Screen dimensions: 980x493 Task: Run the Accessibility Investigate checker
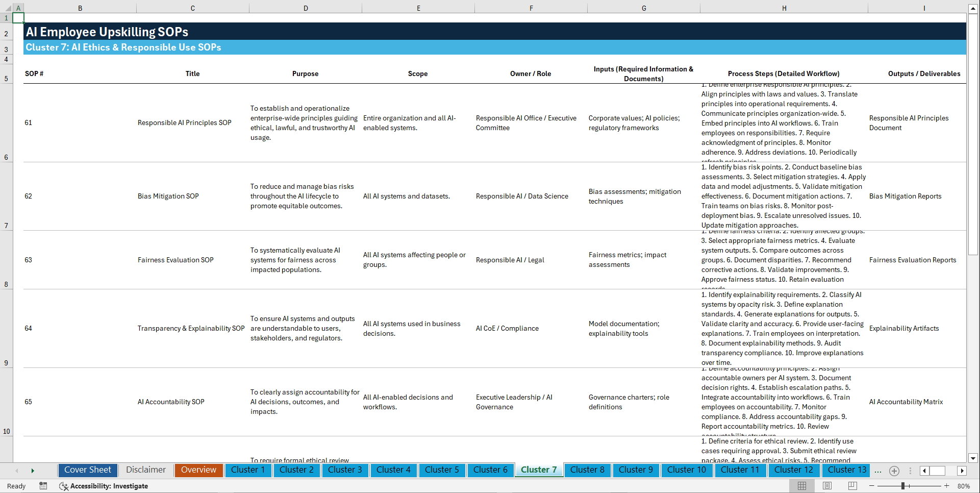pos(104,486)
